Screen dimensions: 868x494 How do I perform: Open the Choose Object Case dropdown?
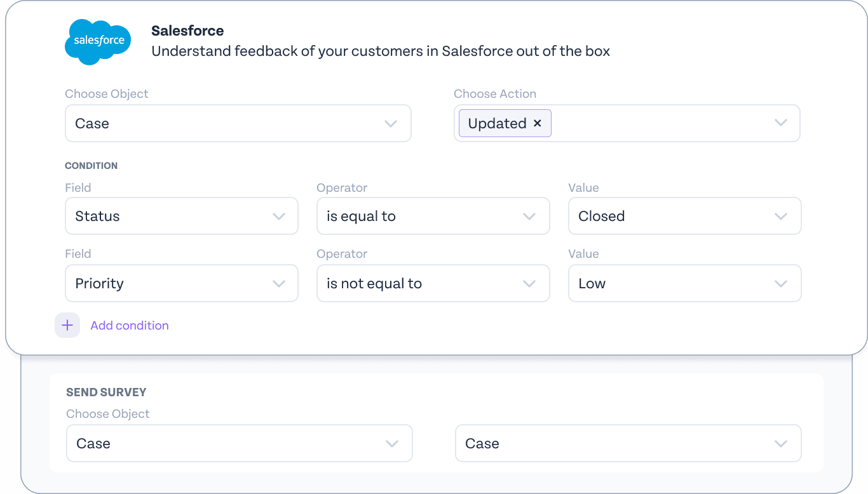coord(238,123)
